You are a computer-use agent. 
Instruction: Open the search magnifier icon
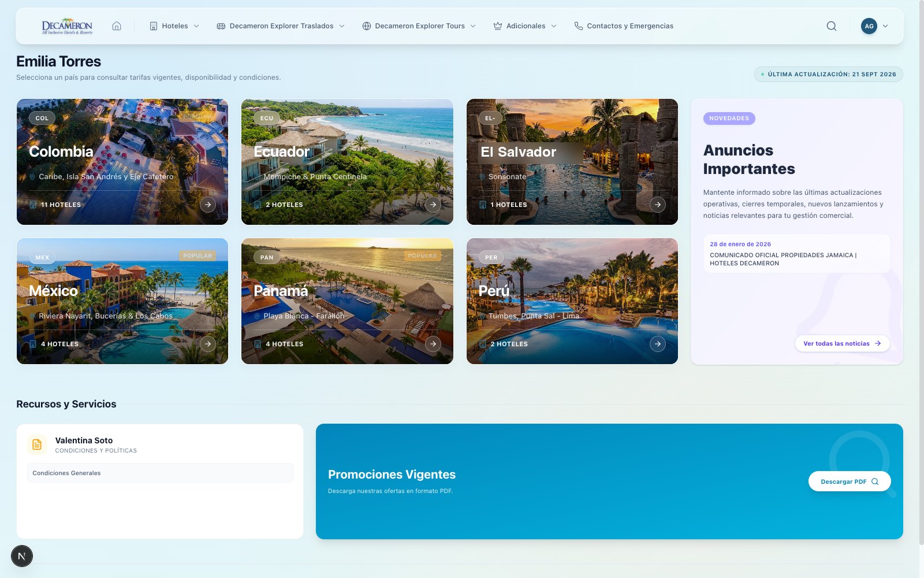click(x=832, y=26)
